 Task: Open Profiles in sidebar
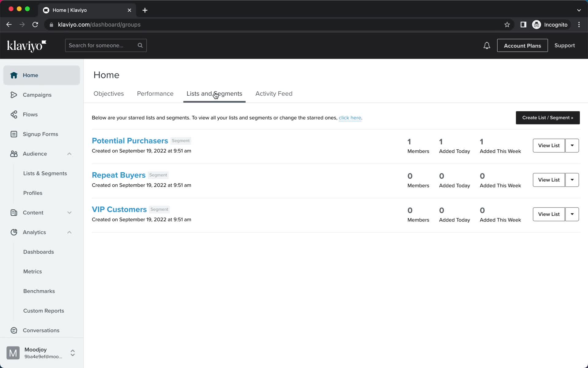tap(33, 193)
